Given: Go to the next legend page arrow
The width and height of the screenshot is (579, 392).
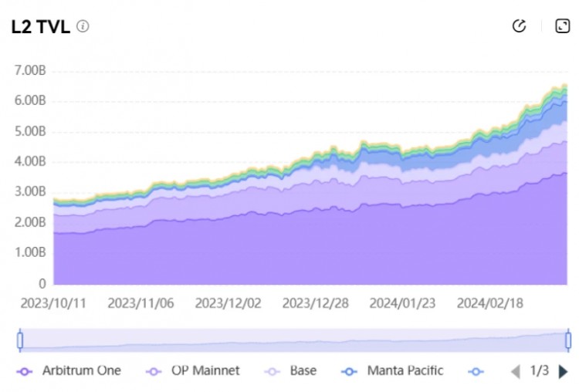Looking at the screenshot, I should click(x=563, y=371).
